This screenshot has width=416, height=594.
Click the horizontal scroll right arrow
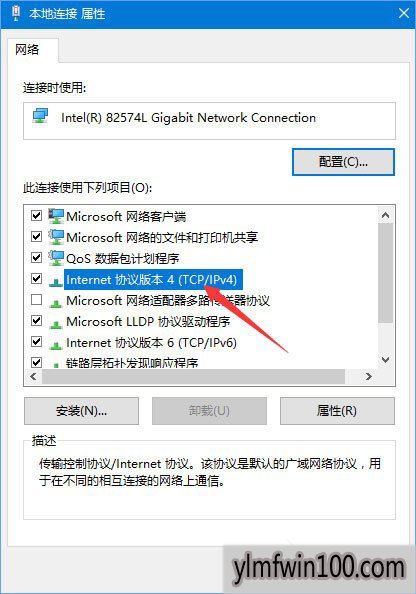[368, 376]
